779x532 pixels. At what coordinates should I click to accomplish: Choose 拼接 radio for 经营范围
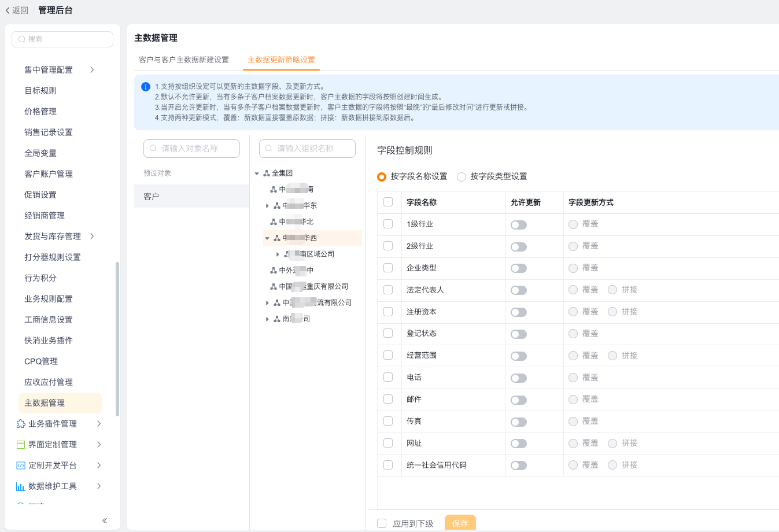[x=612, y=356]
